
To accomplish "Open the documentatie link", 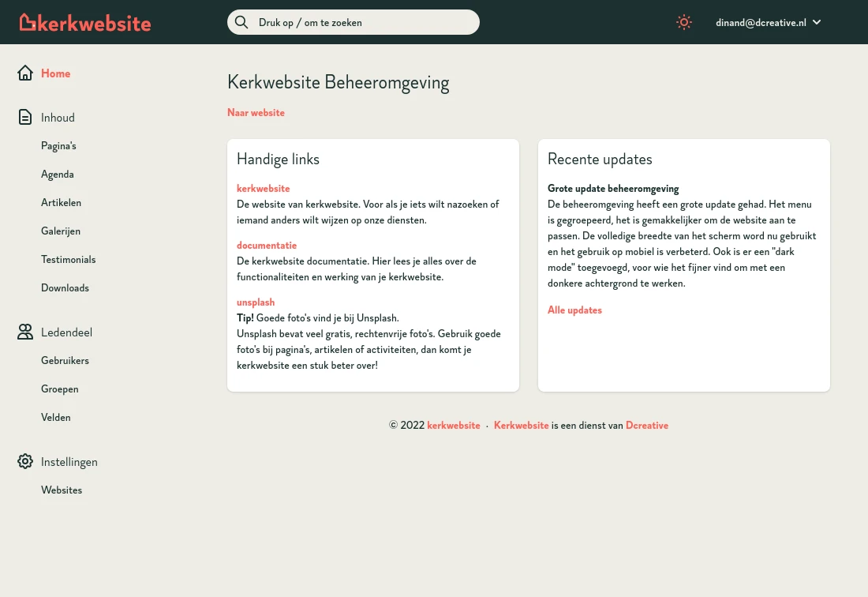I will click(x=267, y=246).
